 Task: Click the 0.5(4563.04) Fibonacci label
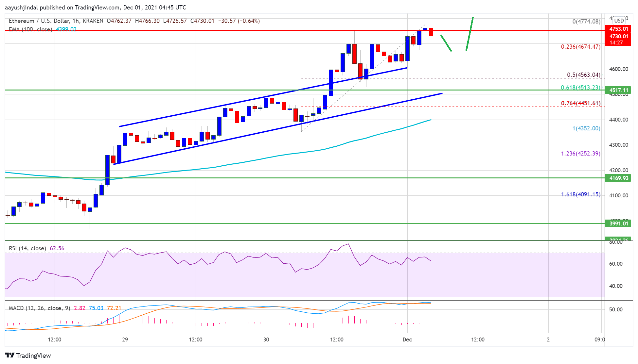coord(584,75)
